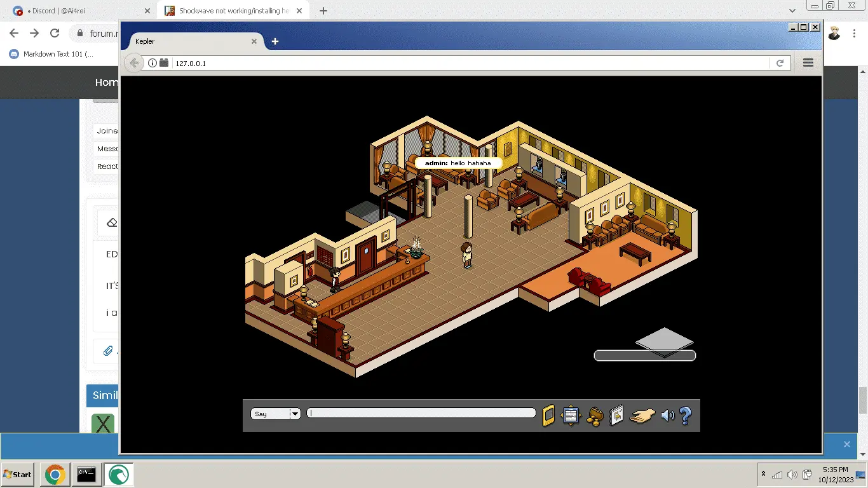
Task: Open the Windows Start menu
Action: pos(17,475)
